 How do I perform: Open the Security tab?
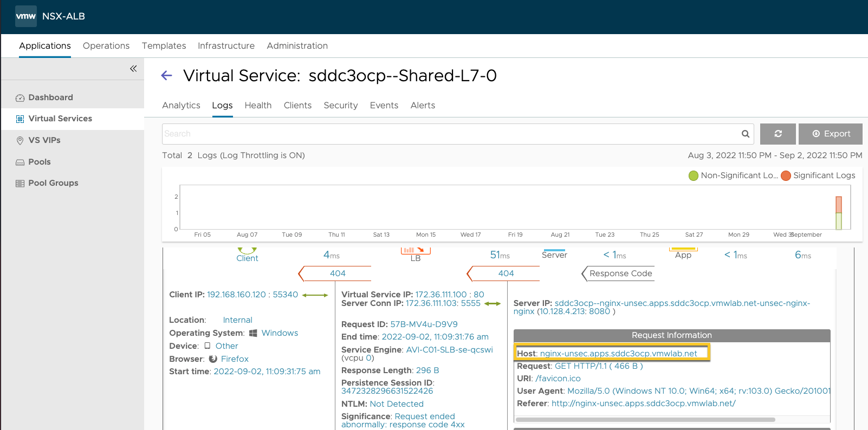[341, 105]
